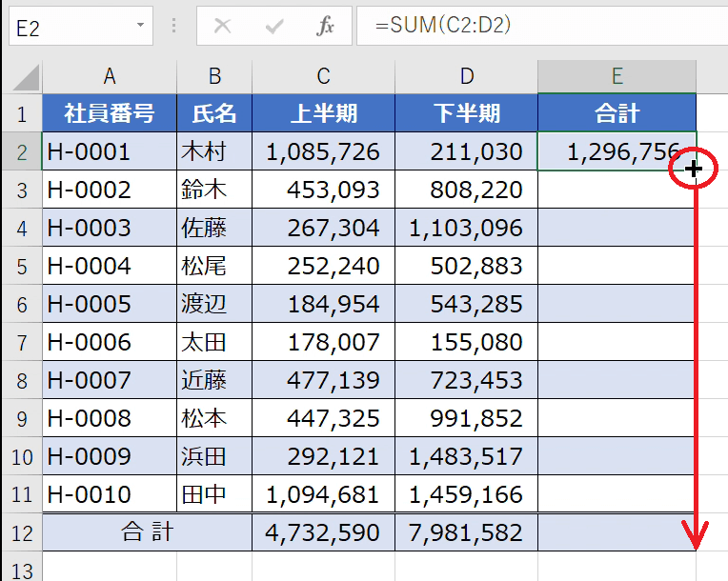728x581 pixels.
Task: Click the Insert Function fx icon
Action: click(x=326, y=27)
